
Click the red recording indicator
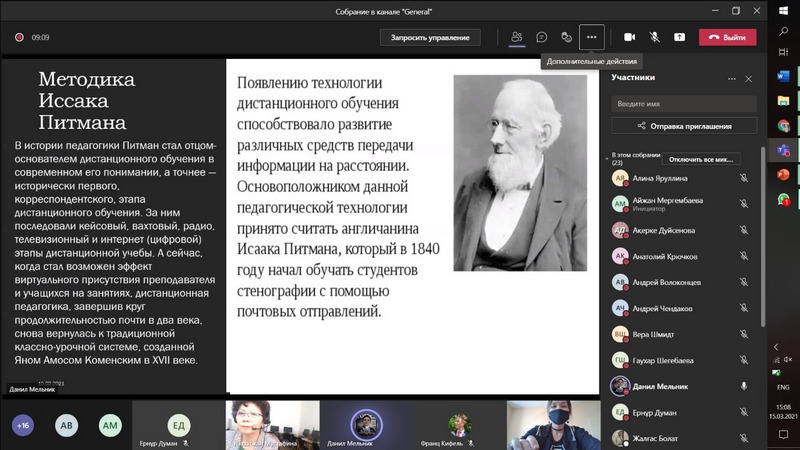click(19, 37)
